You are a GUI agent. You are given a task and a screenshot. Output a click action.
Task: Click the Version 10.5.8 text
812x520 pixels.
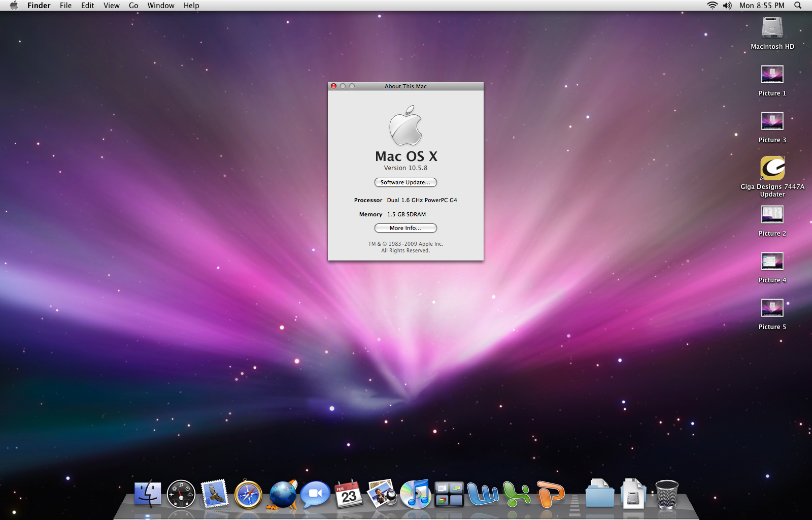405,168
